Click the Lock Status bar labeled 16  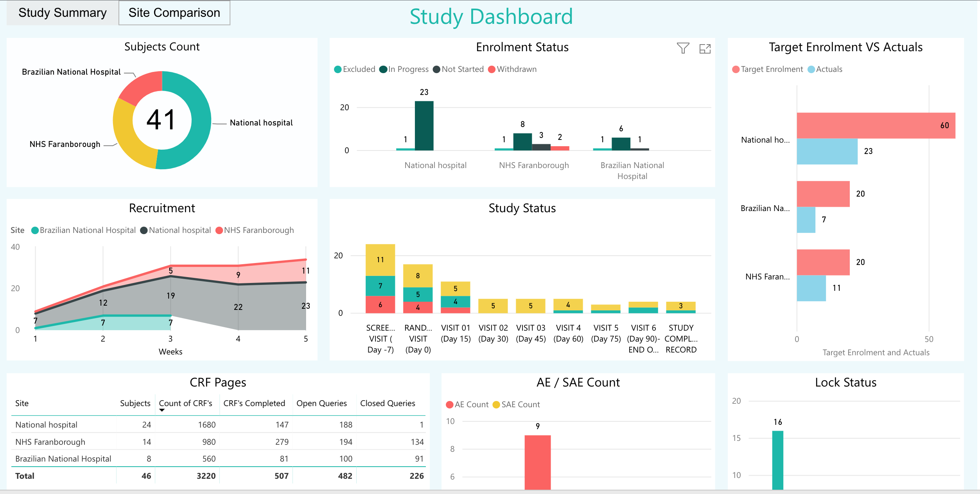[x=777, y=460]
